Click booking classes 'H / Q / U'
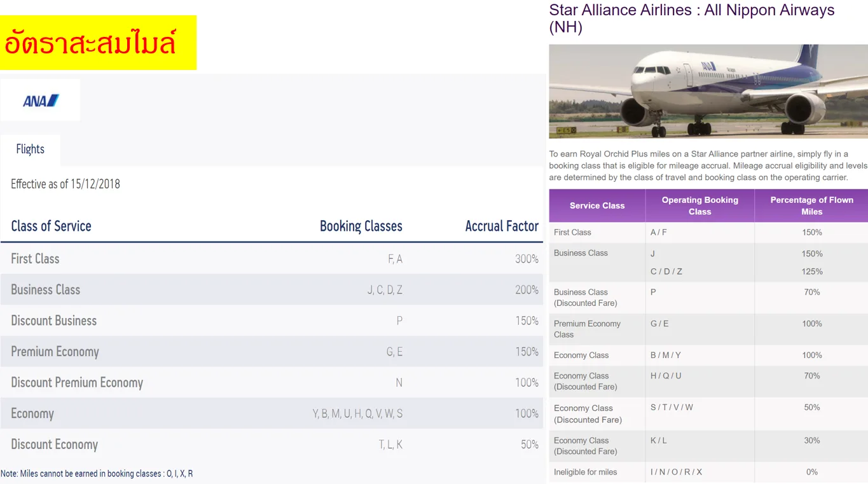 pos(666,376)
